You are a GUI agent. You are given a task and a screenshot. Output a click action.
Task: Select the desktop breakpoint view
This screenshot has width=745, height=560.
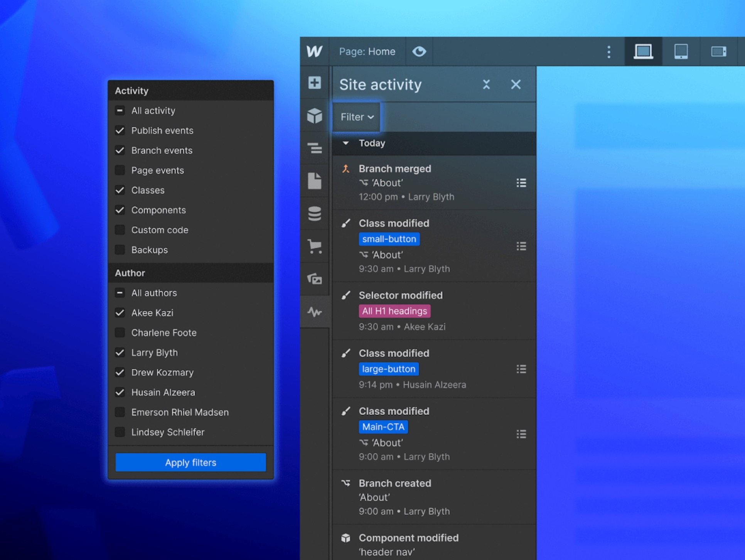(643, 51)
